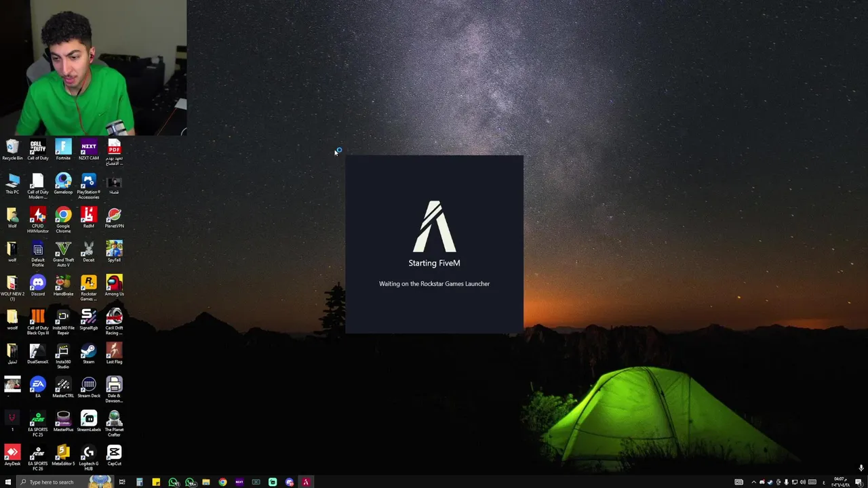Open the taskbar clock and date

(x=840, y=482)
